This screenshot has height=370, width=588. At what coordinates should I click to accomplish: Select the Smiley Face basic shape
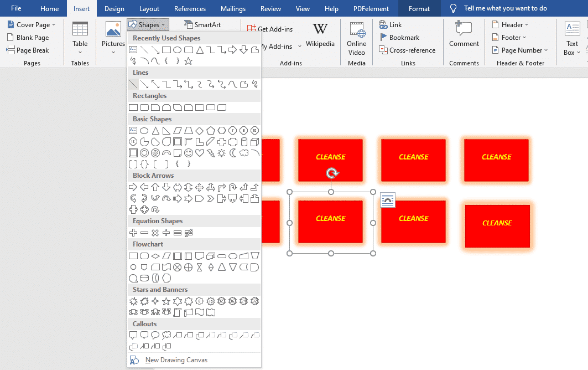pyautogui.click(x=189, y=153)
